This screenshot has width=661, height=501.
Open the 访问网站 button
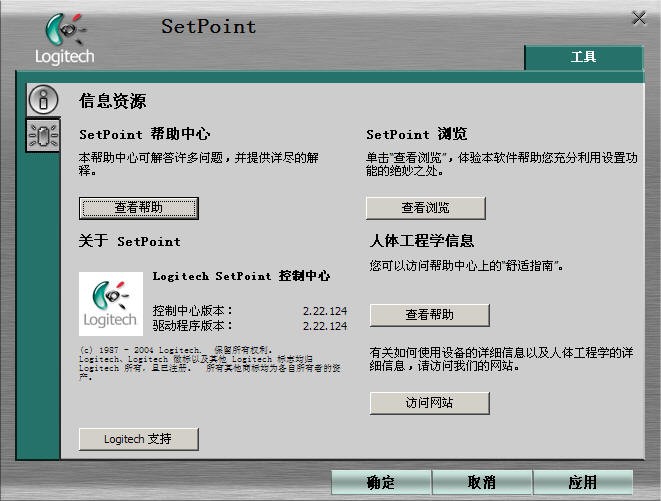click(x=430, y=403)
